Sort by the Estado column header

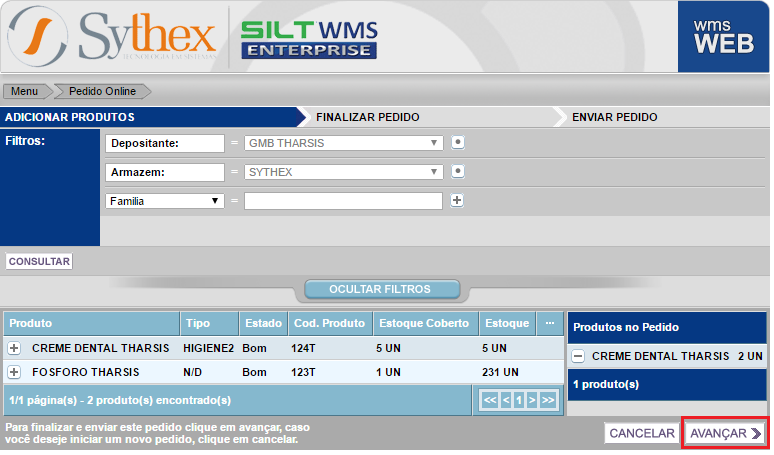pos(264,323)
